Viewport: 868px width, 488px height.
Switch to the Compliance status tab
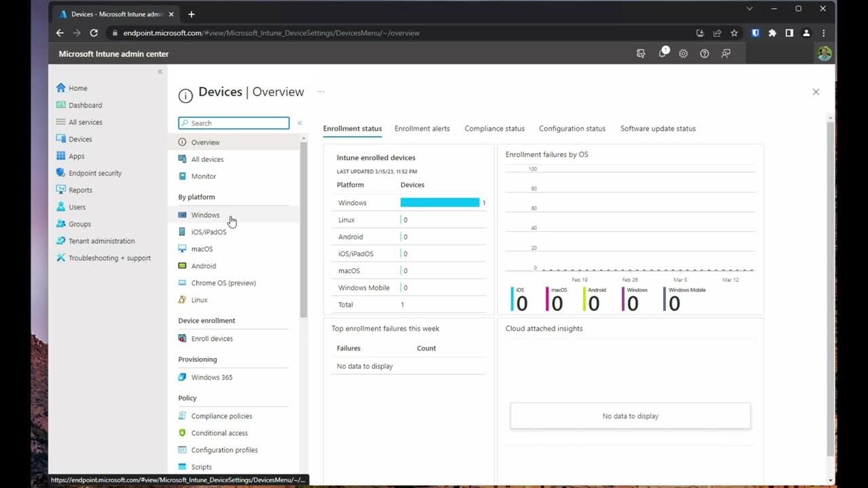pyautogui.click(x=494, y=128)
